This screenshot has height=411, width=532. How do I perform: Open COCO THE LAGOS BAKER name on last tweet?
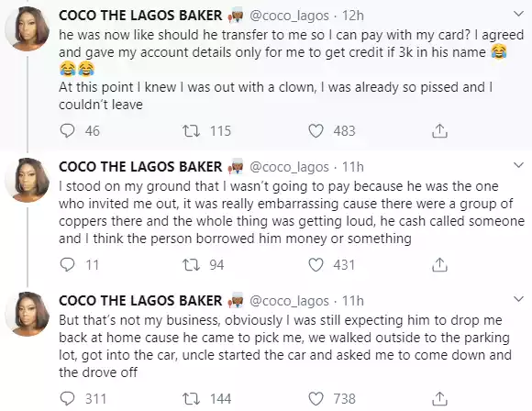click(140, 301)
